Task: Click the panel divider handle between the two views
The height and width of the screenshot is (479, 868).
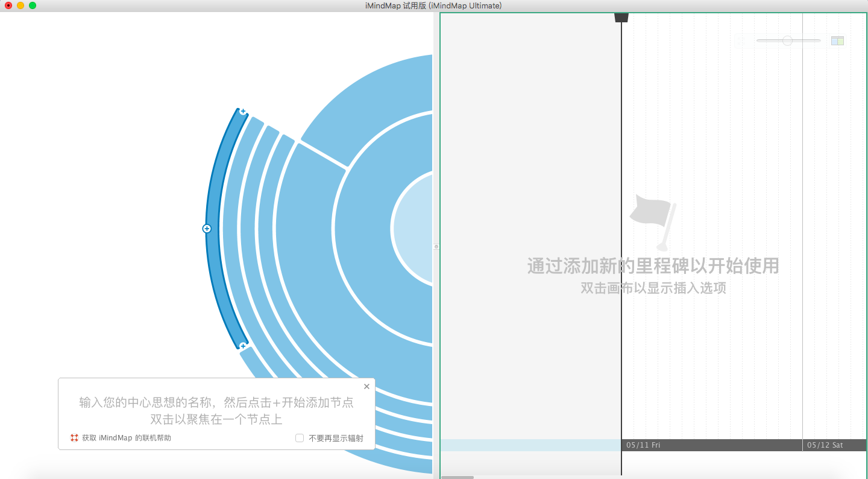Action: pyautogui.click(x=436, y=246)
